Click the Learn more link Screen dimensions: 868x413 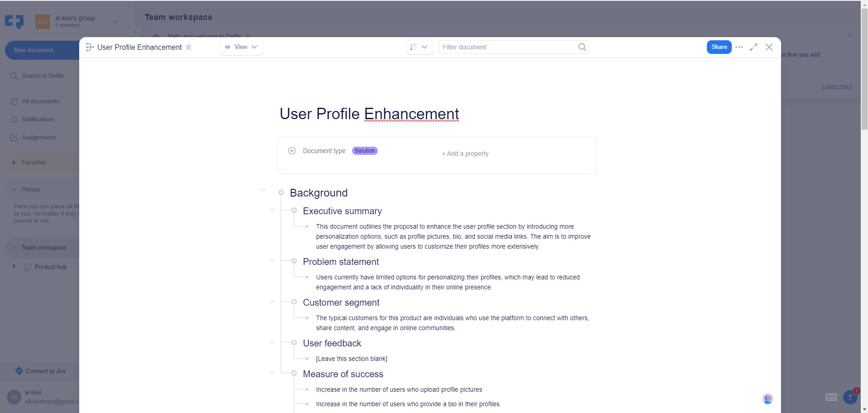[x=837, y=86]
